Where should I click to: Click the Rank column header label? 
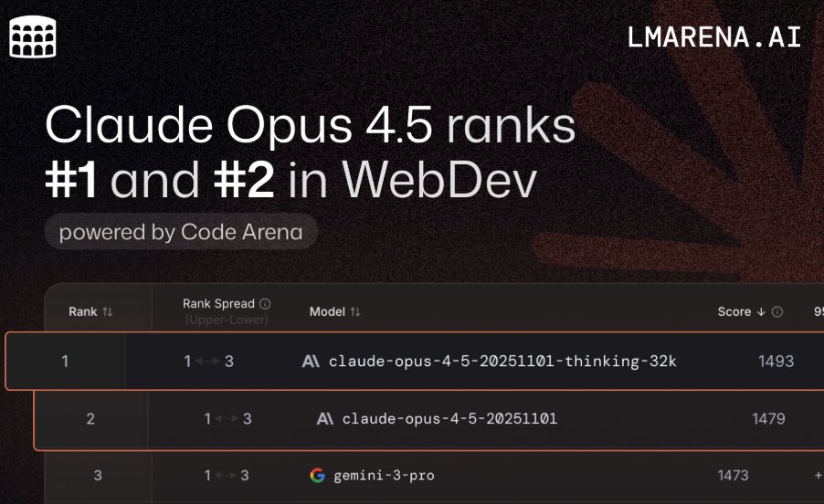pyautogui.click(x=83, y=312)
